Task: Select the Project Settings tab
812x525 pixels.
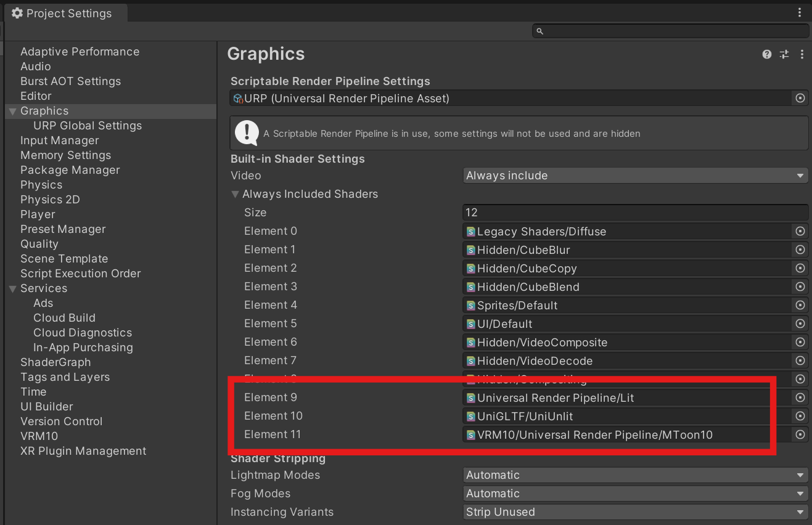Action: [x=65, y=13]
